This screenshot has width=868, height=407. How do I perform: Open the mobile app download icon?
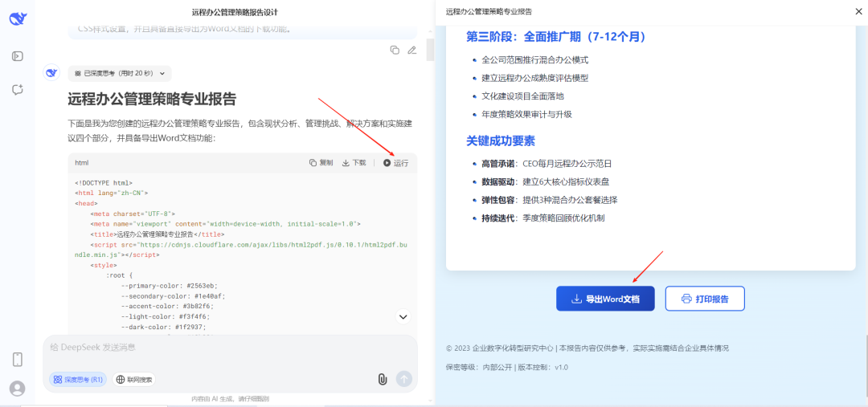(x=18, y=360)
